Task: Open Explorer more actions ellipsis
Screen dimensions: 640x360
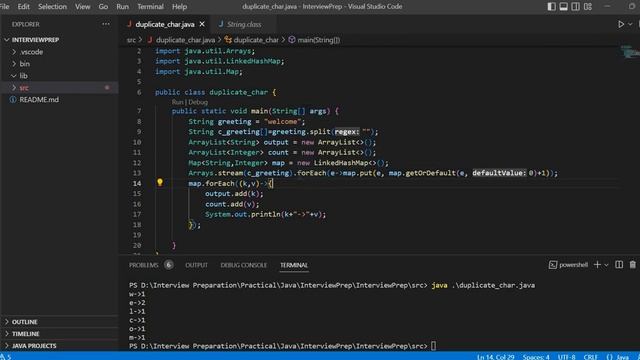Action: (106, 24)
